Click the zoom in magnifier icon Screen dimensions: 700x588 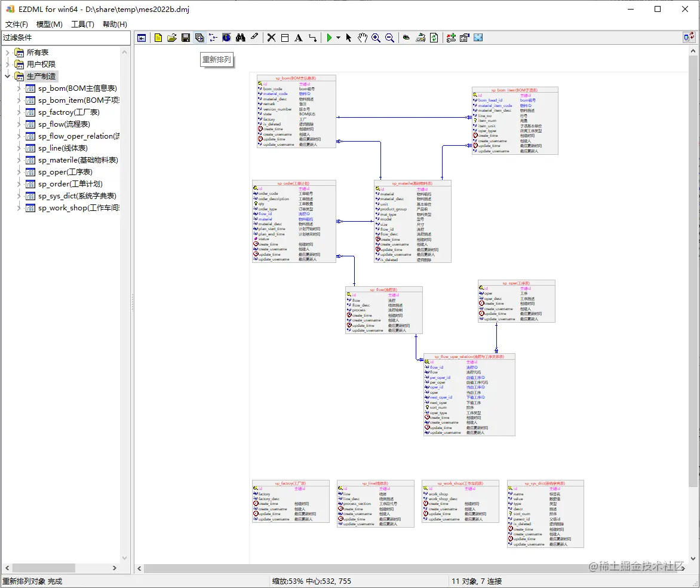376,38
